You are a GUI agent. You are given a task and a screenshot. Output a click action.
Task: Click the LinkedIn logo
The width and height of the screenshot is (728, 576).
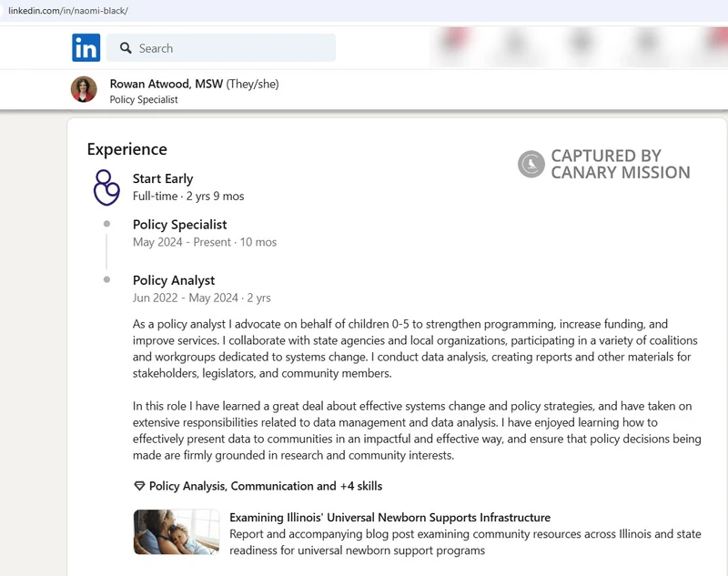86,47
